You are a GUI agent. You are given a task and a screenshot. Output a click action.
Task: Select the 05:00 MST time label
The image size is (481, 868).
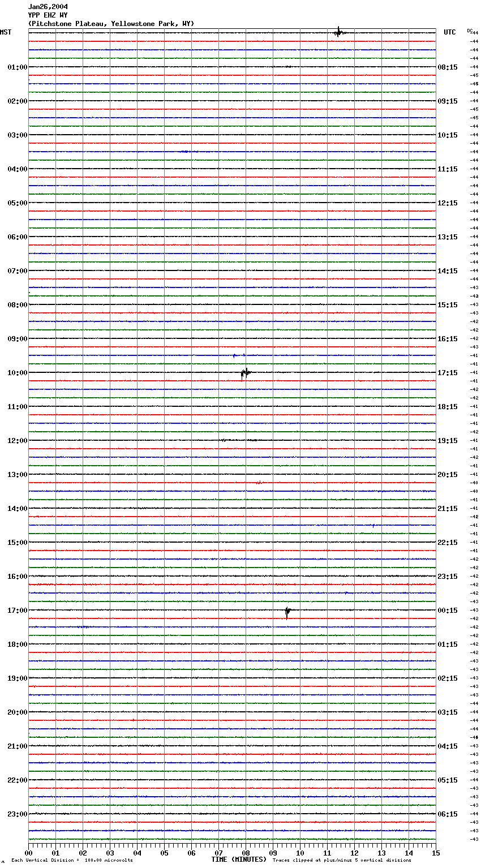click(18, 203)
